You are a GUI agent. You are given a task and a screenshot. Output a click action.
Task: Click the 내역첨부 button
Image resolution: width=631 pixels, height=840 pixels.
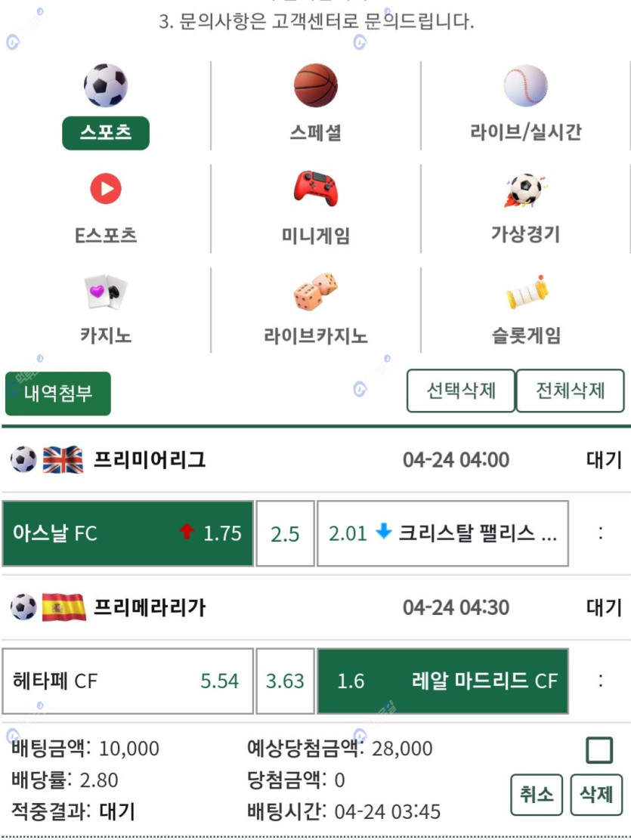(58, 394)
